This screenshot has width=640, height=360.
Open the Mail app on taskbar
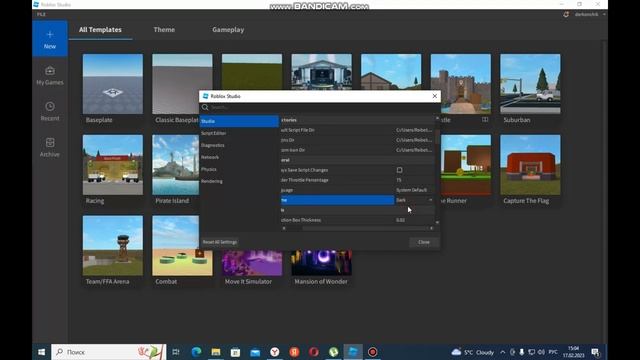pyautogui.click(x=255, y=352)
